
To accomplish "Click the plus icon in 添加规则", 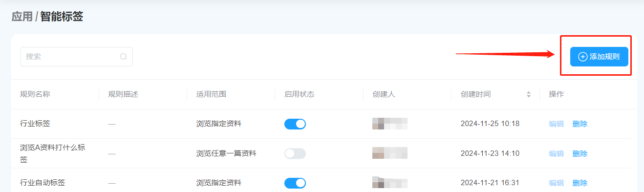I will (x=582, y=57).
